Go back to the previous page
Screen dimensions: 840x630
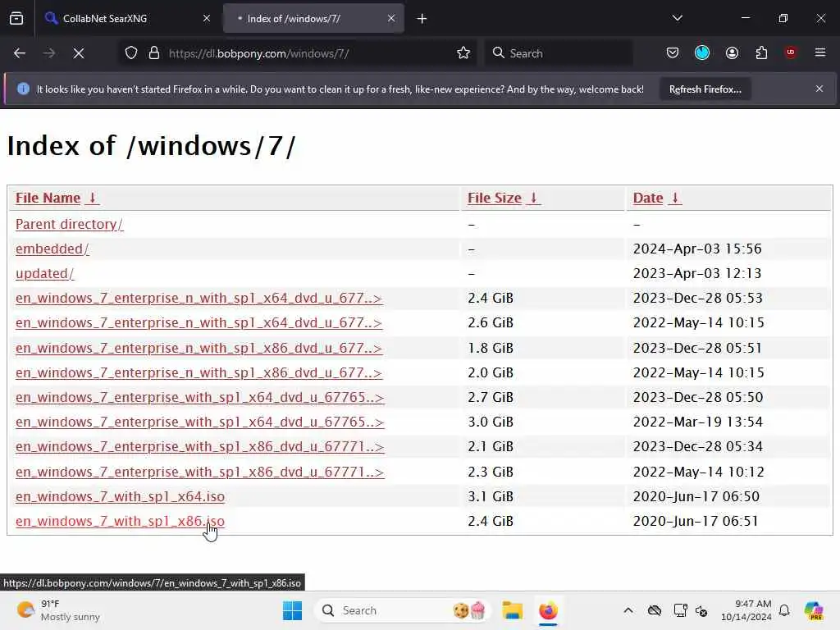tap(20, 53)
